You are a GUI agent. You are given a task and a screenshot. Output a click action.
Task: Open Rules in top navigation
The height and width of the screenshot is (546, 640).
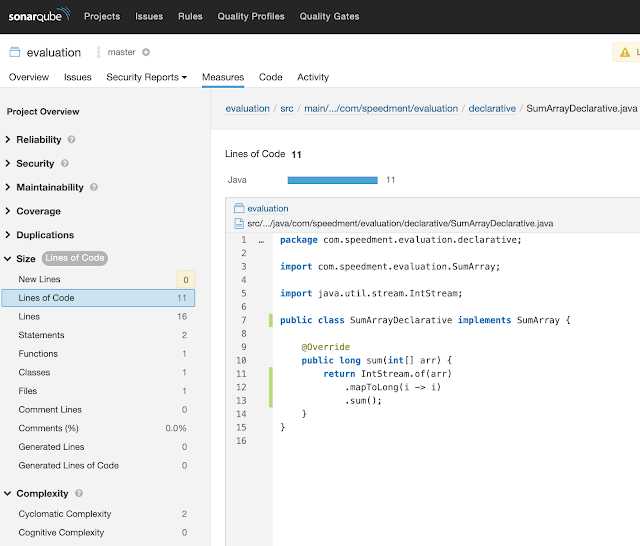click(190, 16)
